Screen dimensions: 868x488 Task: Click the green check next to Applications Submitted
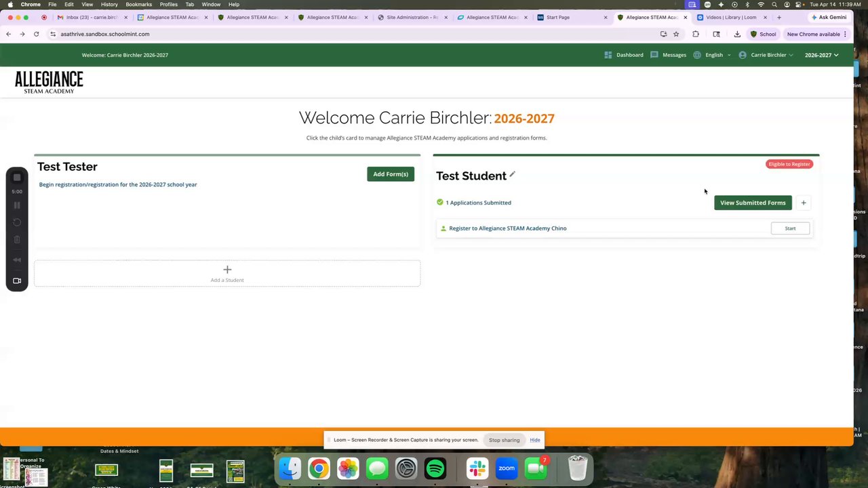(x=440, y=202)
